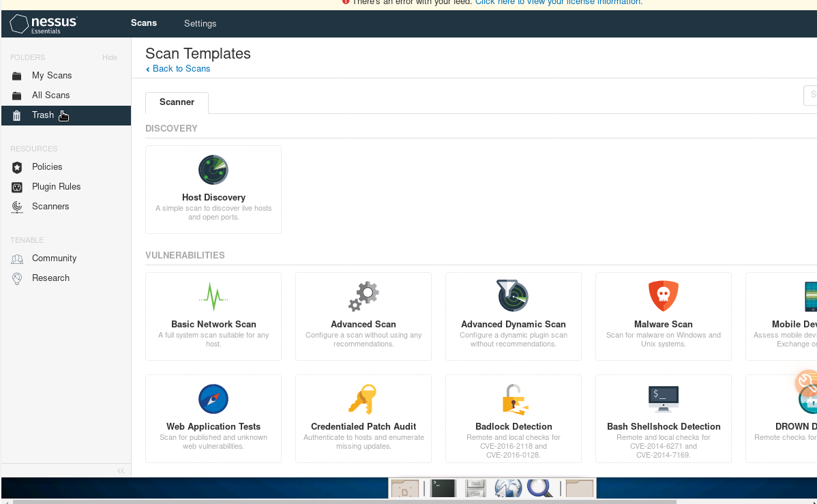This screenshot has height=504, width=817.
Task: Show desktop from taskbar folder icon
Action: click(405, 489)
